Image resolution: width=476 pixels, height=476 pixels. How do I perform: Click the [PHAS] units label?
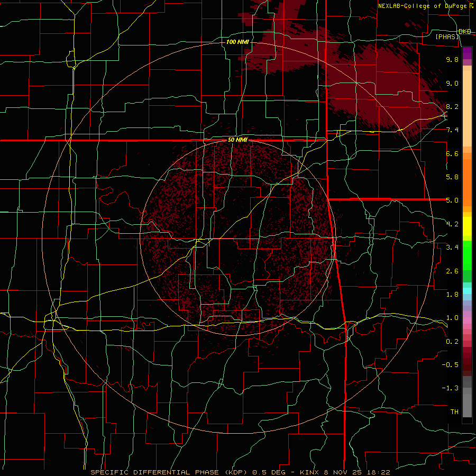click(447, 36)
